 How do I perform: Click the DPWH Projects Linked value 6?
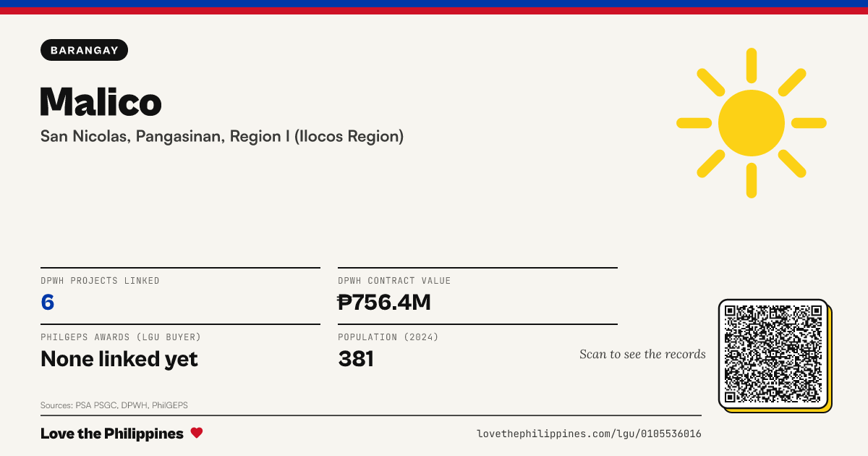[x=48, y=302]
